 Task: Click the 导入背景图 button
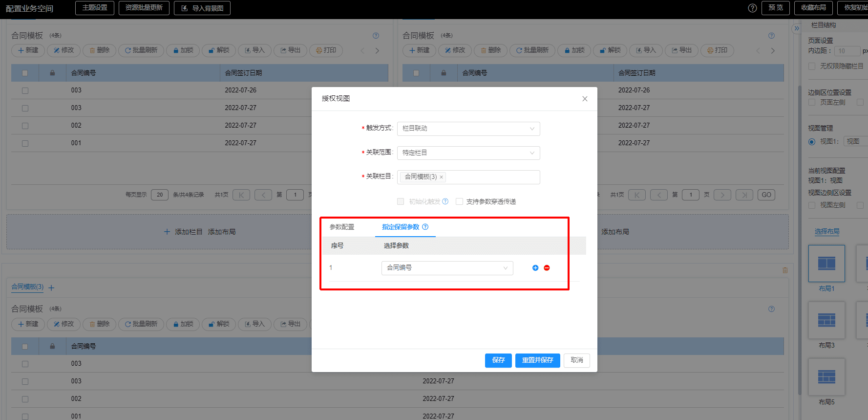202,8
